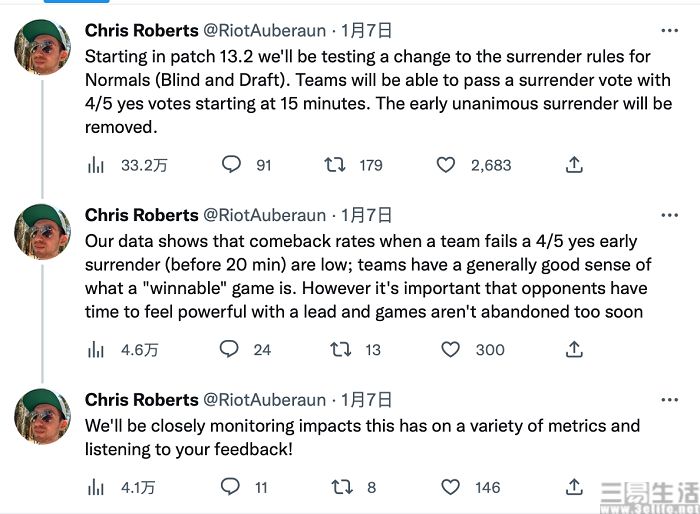Image resolution: width=700 pixels, height=514 pixels.
Task: Reply to the tweet with 11 comments
Action: pyautogui.click(x=230, y=486)
